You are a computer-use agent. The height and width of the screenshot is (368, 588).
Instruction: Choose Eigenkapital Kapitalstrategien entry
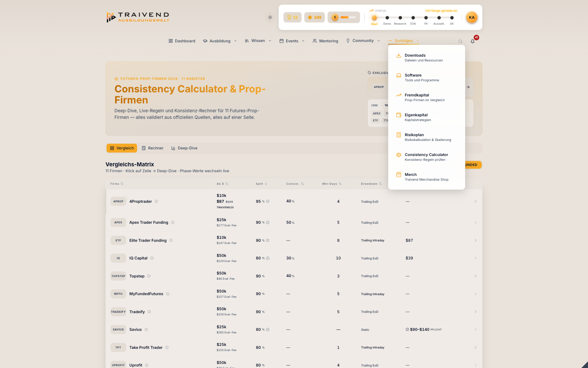pos(426,117)
